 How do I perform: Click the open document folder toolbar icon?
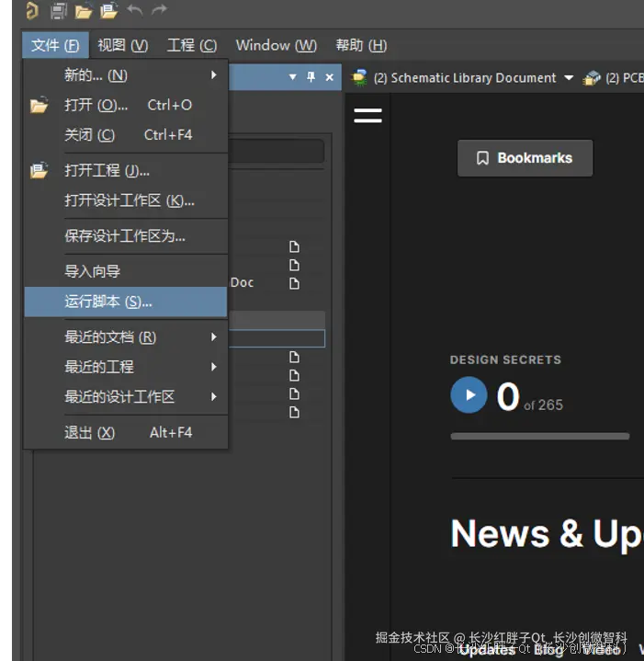(x=84, y=10)
